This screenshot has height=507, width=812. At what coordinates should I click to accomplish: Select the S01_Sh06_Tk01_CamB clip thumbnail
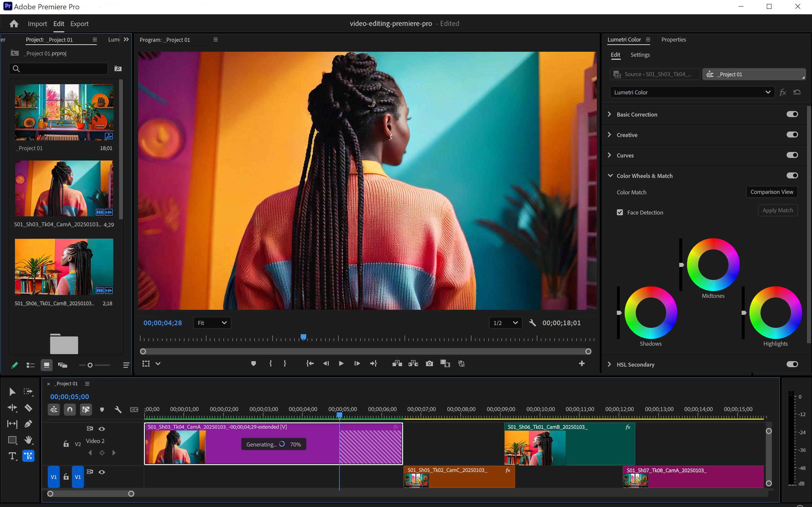[64, 267]
